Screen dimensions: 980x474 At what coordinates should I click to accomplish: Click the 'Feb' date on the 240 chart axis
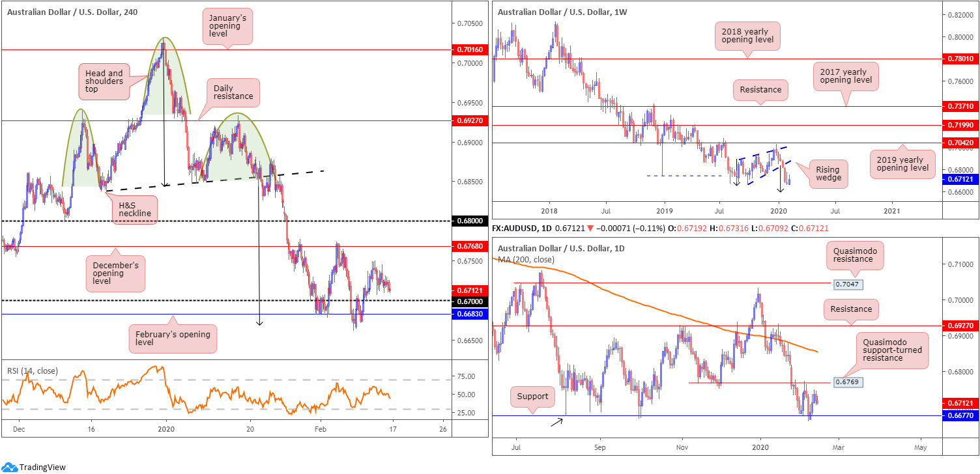tap(319, 430)
